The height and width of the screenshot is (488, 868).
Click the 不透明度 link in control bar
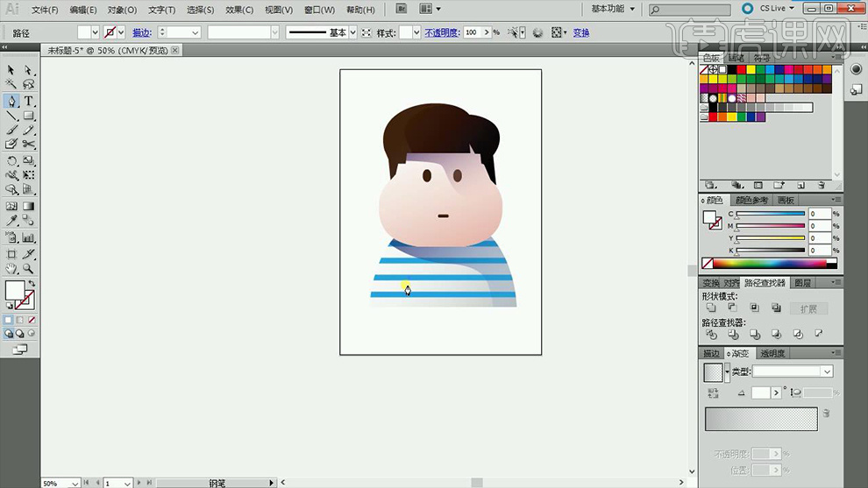442,32
